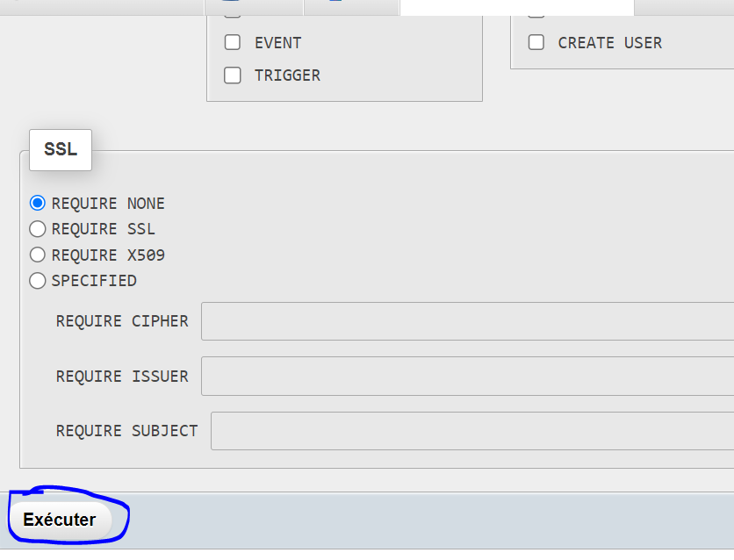The height and width of the screenshot is (560, 734).
Task: Click the SSL section legend
Action: tap(60, 149)
